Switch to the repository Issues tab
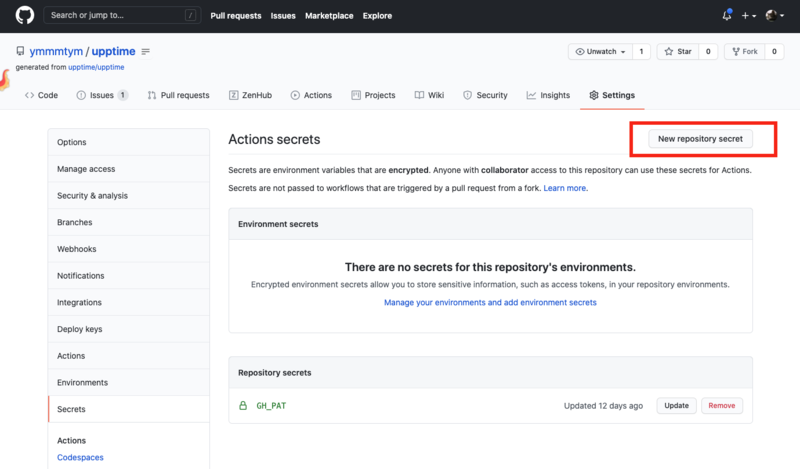Screen dimensions: 800x469 click(x=102, y=95)
